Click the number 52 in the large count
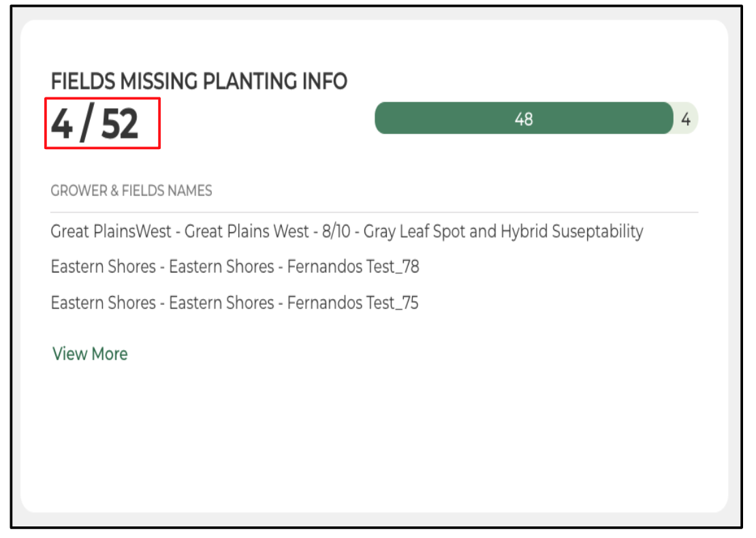The width and height of the screenshot is (756, 538). point(120,124)
